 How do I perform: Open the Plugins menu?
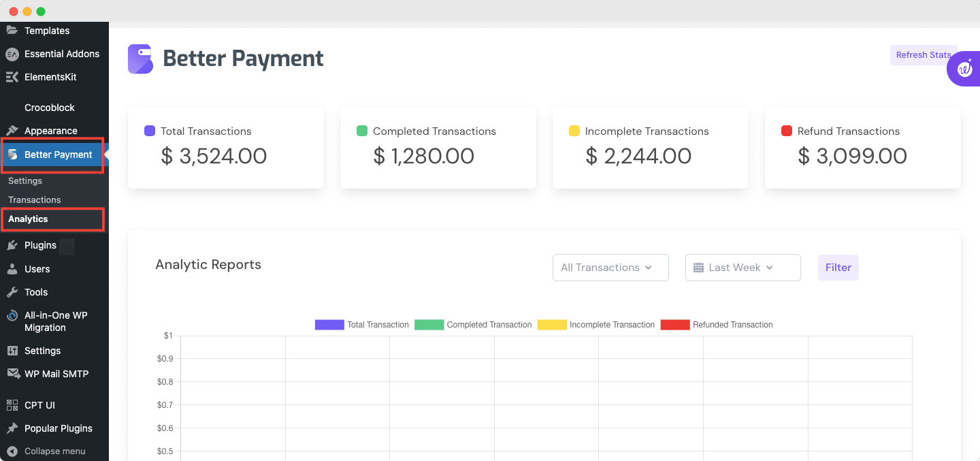[40, 245]
